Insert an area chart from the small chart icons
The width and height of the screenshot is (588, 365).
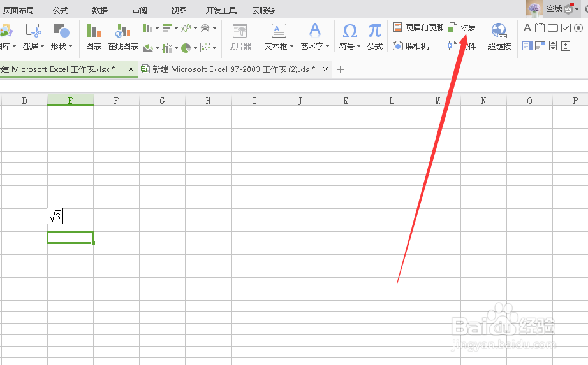pos(148,48)
